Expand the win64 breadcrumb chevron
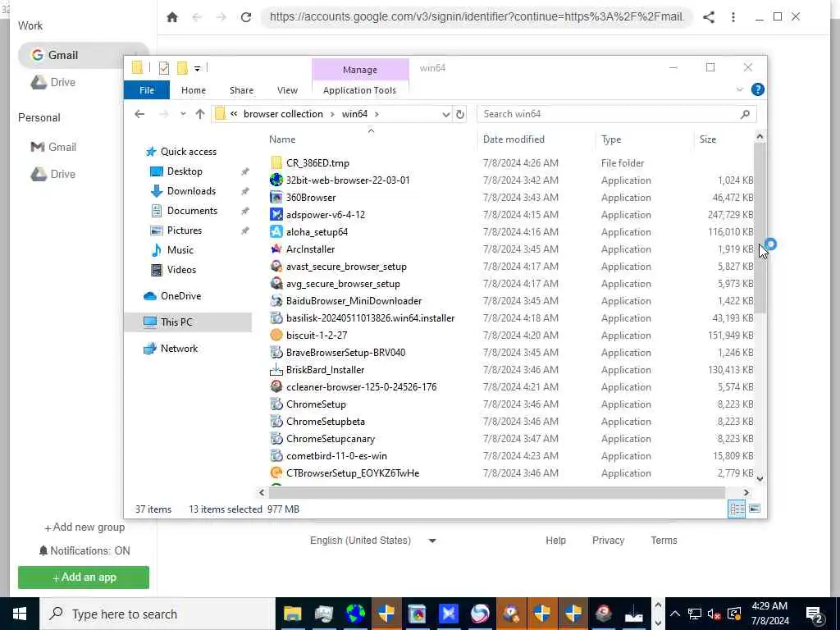This screenshot has height=630, width=840. [377, 114]
